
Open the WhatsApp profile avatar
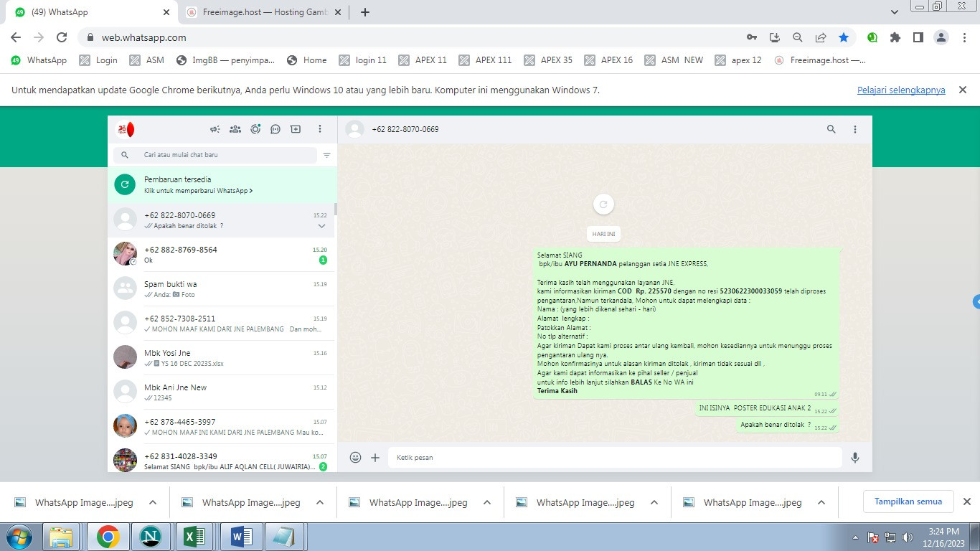click(x=125, y=129)
